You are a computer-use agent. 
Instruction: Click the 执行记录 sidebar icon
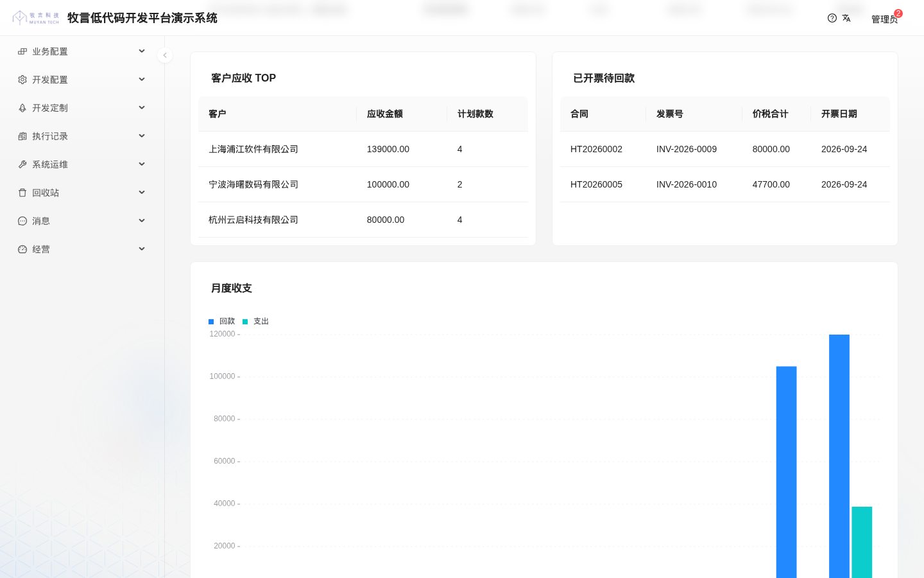pyautogui.click(x=22, y=136)
